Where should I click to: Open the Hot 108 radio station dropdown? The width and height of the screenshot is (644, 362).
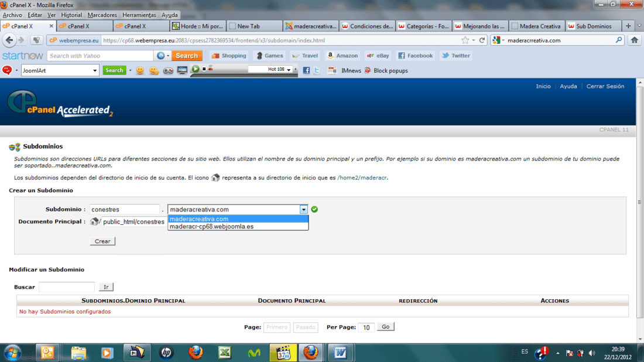[289, 70]
